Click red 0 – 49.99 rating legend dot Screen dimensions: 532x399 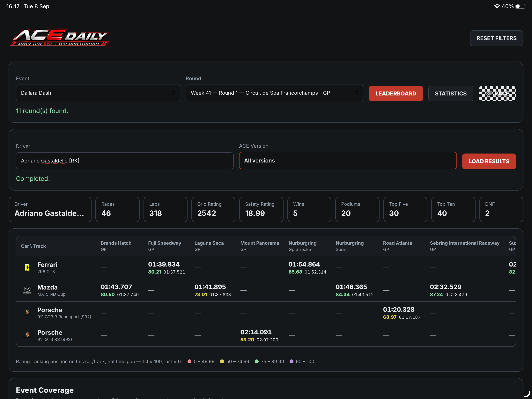pyautogui.click(x=189, y=361)
